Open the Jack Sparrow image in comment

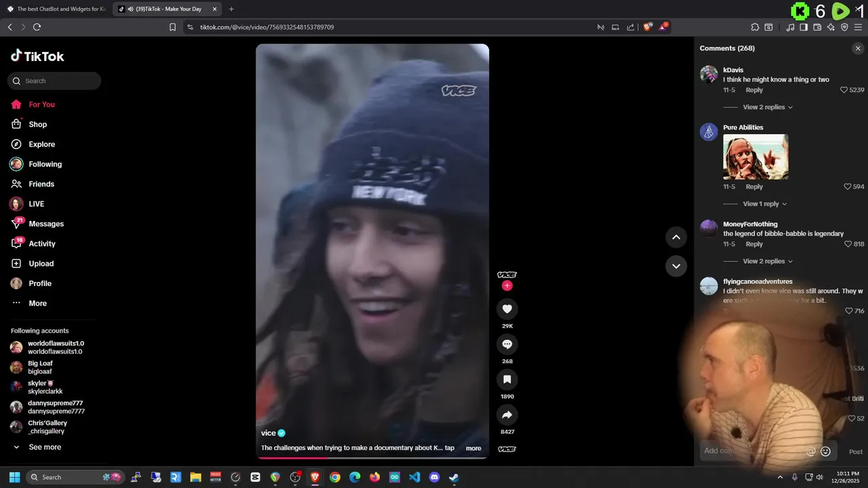(x=755, y=157)
